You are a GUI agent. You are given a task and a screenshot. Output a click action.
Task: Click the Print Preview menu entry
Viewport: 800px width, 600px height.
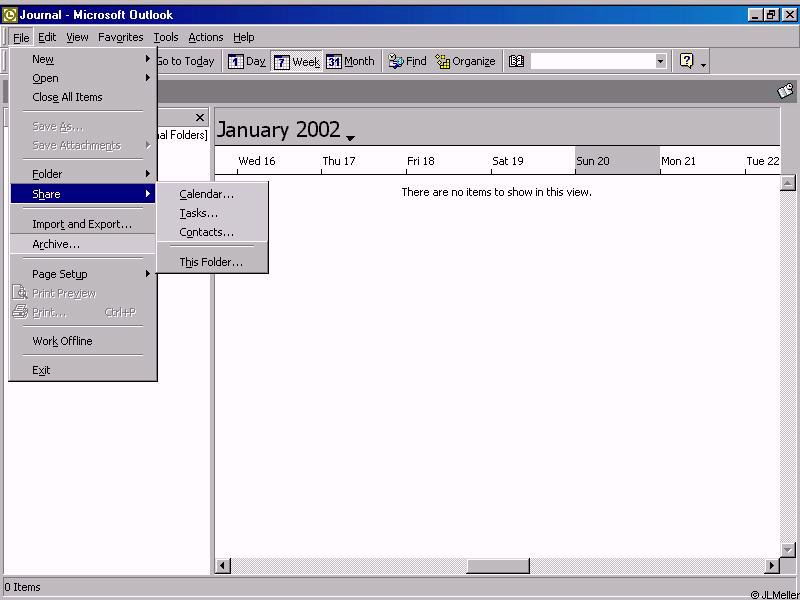click(x=83, y=293)
